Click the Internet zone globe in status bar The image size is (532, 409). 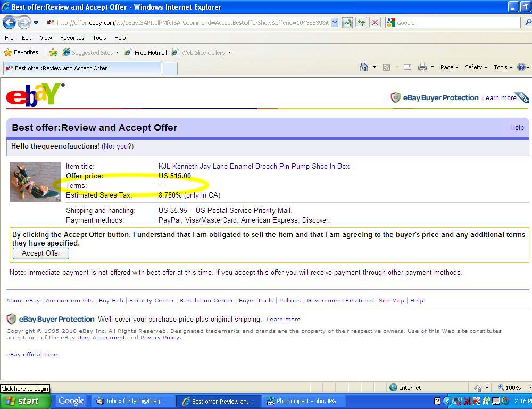pos(393,388)
